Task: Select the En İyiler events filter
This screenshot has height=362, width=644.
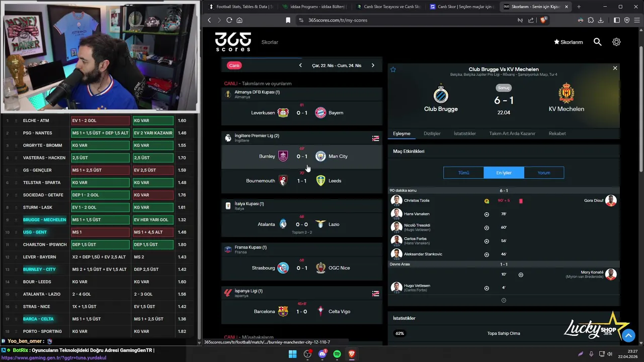Action: (504, 173)
